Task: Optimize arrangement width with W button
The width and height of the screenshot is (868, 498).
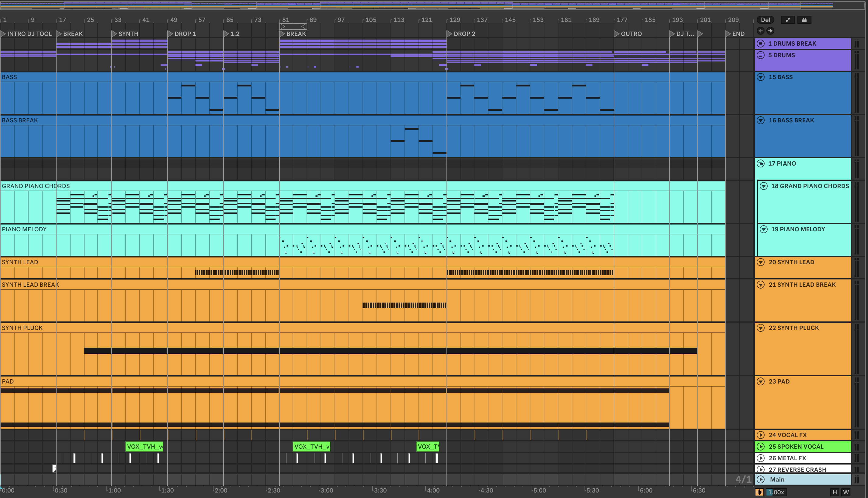Action: point(846,492)
